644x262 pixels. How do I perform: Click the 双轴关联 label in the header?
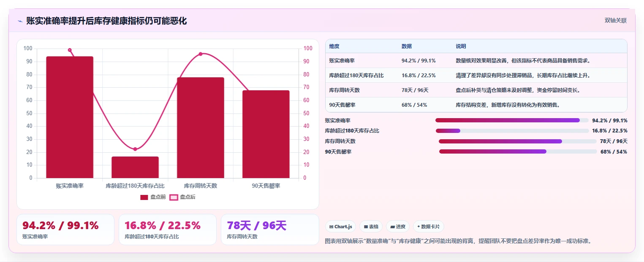(616, 20)
